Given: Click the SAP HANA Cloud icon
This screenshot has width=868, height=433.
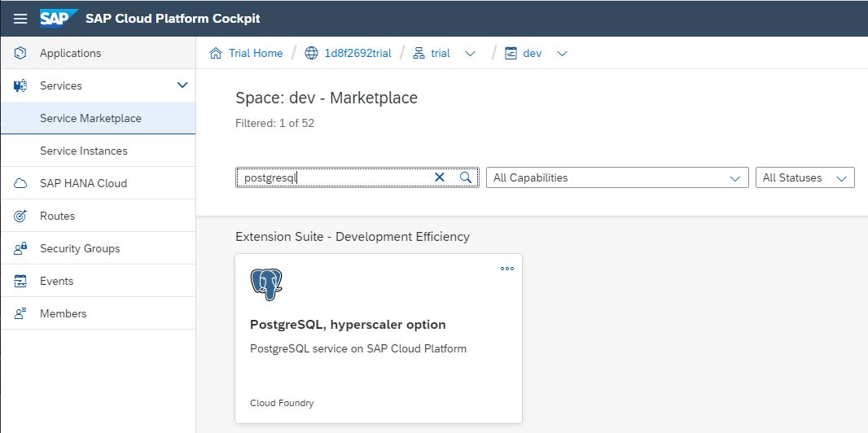Looking at the screenshot, I should (21, 183).
